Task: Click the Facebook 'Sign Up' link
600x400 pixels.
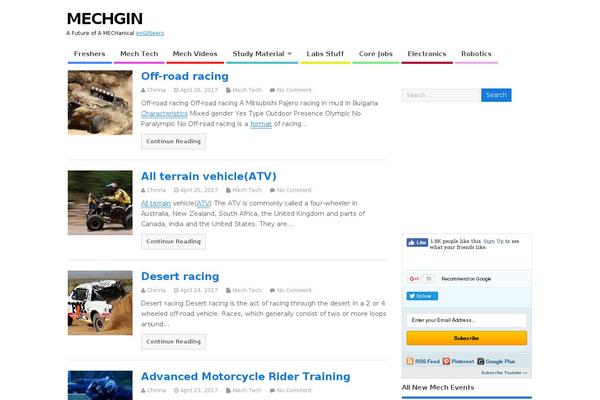Action: pos(494,241)
